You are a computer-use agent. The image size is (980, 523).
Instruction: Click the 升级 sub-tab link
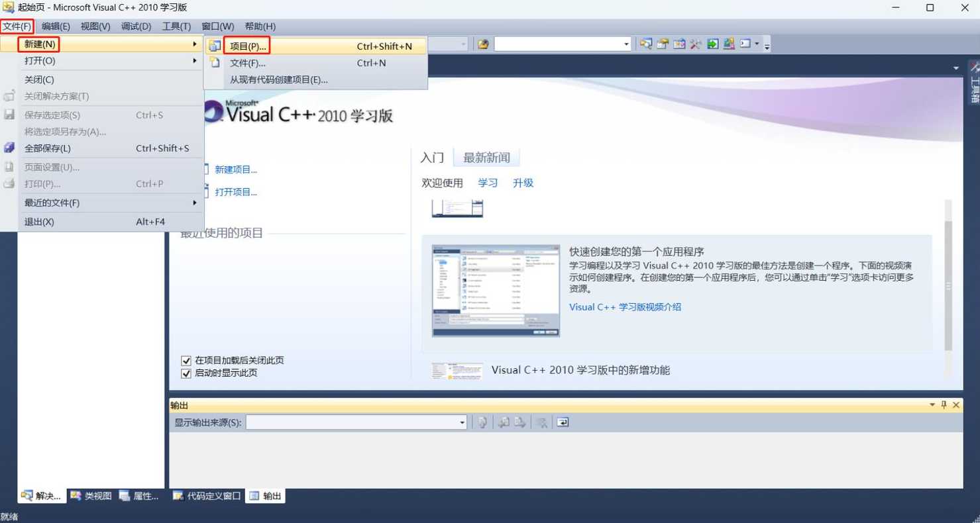pos(523,183)
